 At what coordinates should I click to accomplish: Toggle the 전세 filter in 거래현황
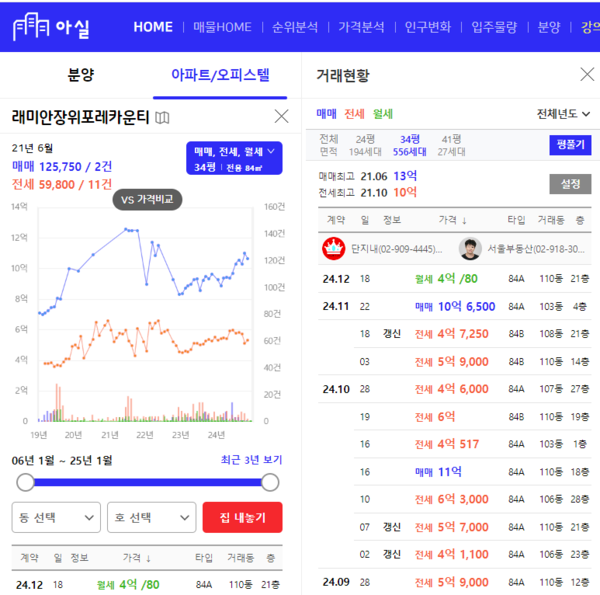[x=354, y=114]
